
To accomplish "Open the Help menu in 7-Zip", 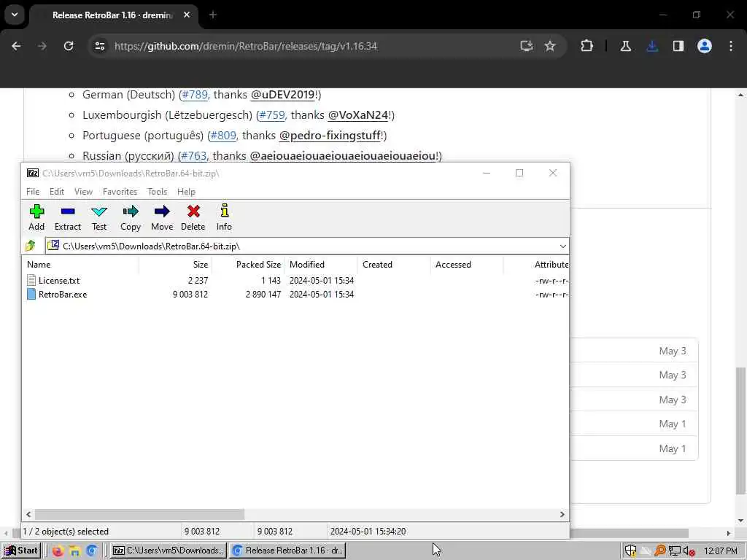I will (x=186, y=192).
